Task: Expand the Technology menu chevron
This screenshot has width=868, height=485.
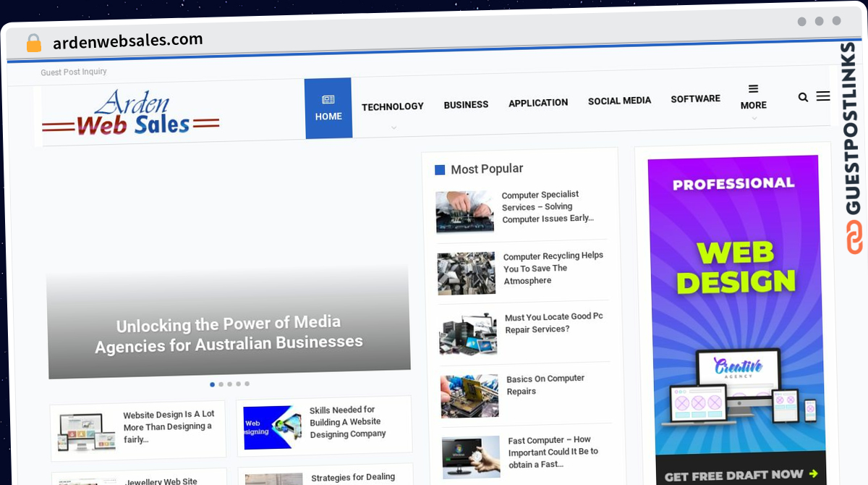Action: (x=394, y=127)
